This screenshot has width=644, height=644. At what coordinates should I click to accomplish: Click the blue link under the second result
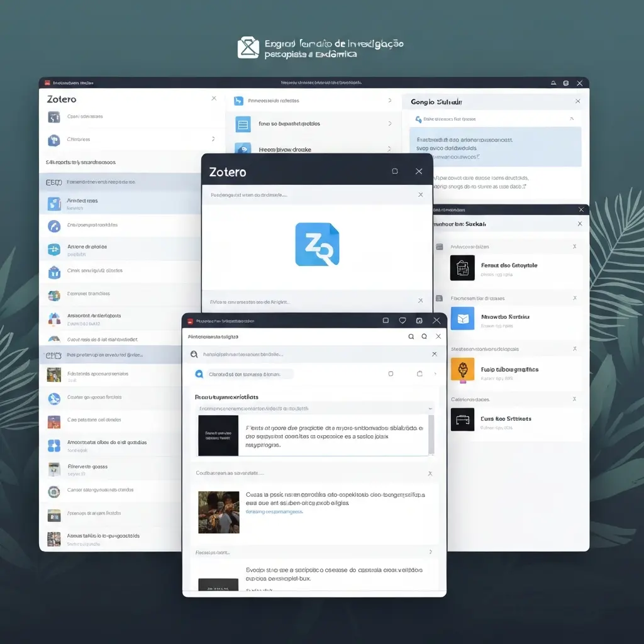(274, 512)
